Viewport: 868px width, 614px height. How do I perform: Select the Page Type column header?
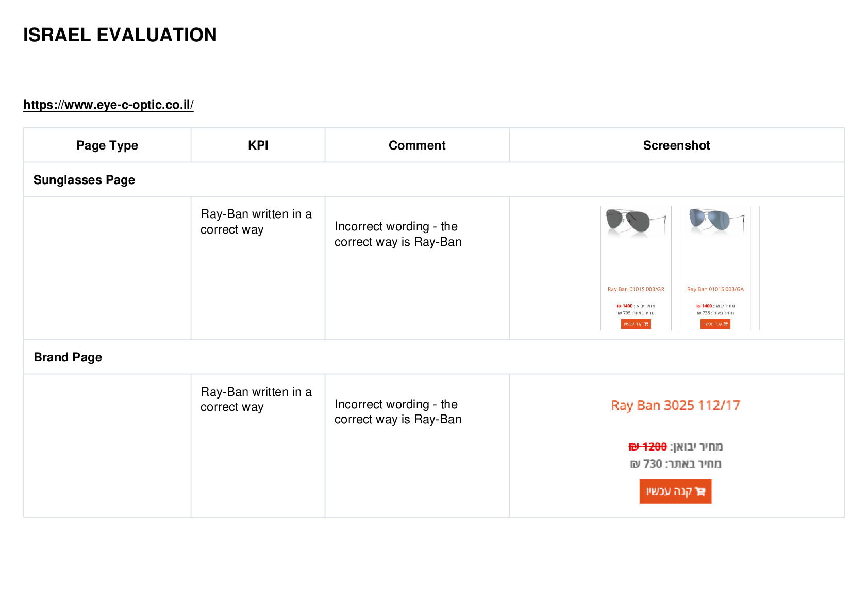tap(107, 145)
